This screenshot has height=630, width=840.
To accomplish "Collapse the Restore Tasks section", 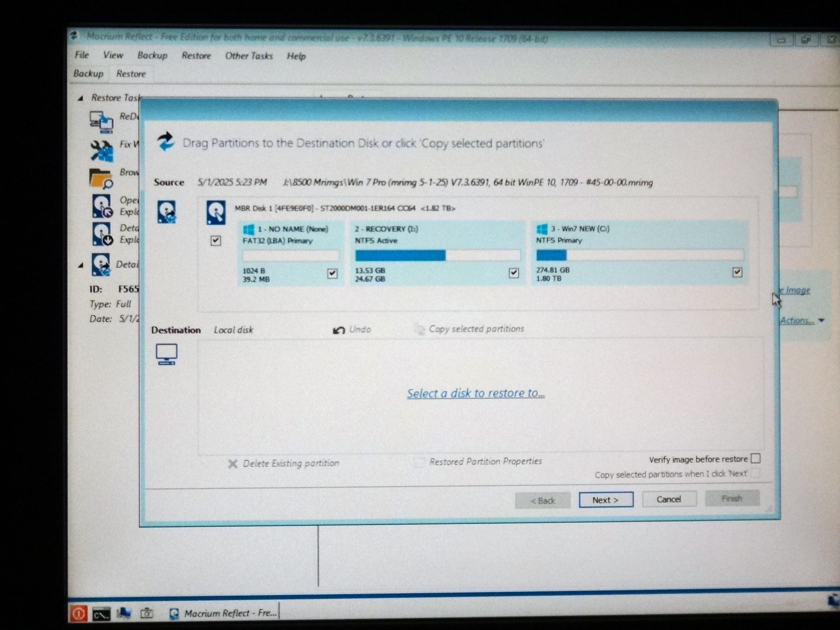I will pyautogui.click(x=80, y=98).
